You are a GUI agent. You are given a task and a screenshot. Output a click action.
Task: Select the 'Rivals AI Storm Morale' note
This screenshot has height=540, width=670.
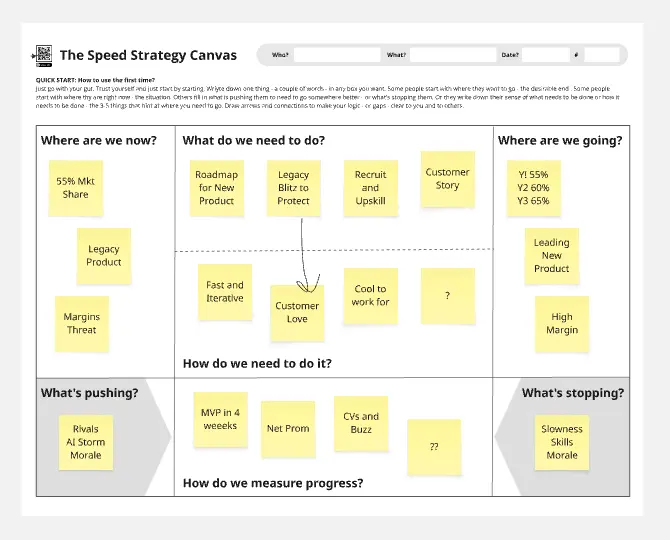86,442
